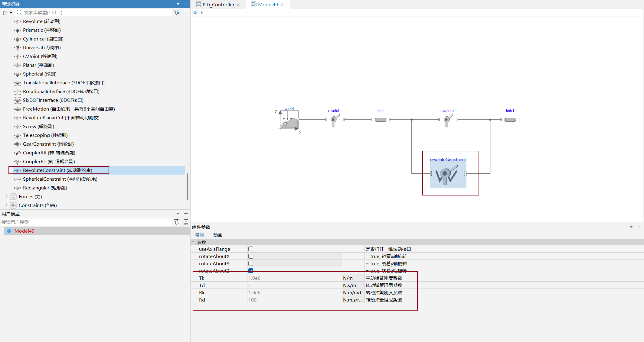
Task: Open the component parameters panel menu arrow
Action: coord(631,227)
